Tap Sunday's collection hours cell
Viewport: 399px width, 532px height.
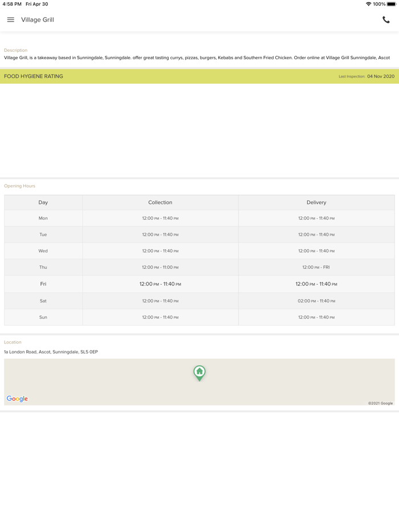160,317
